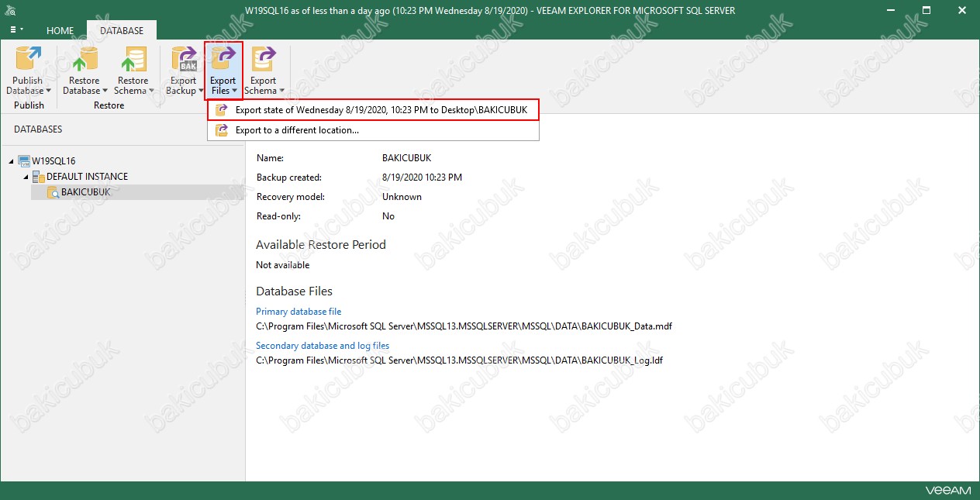Click the Recovery model: field label

pos(291,197)
